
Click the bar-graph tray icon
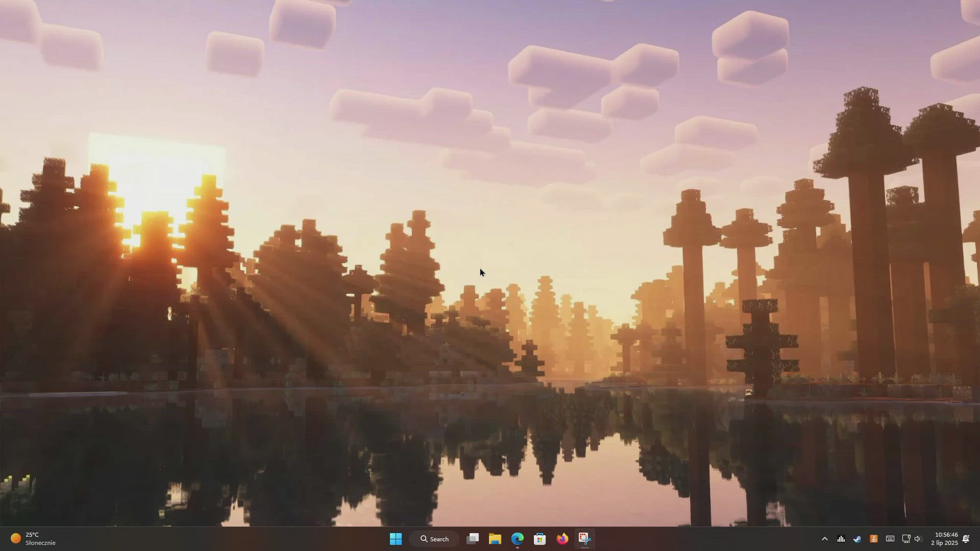[x=841, y=539]
